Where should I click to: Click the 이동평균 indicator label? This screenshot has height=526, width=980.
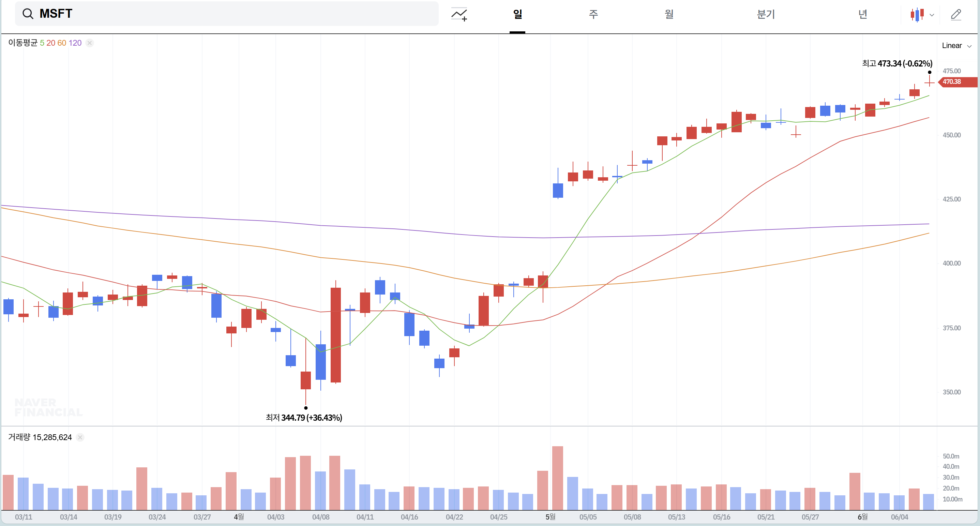click(23, 43)
